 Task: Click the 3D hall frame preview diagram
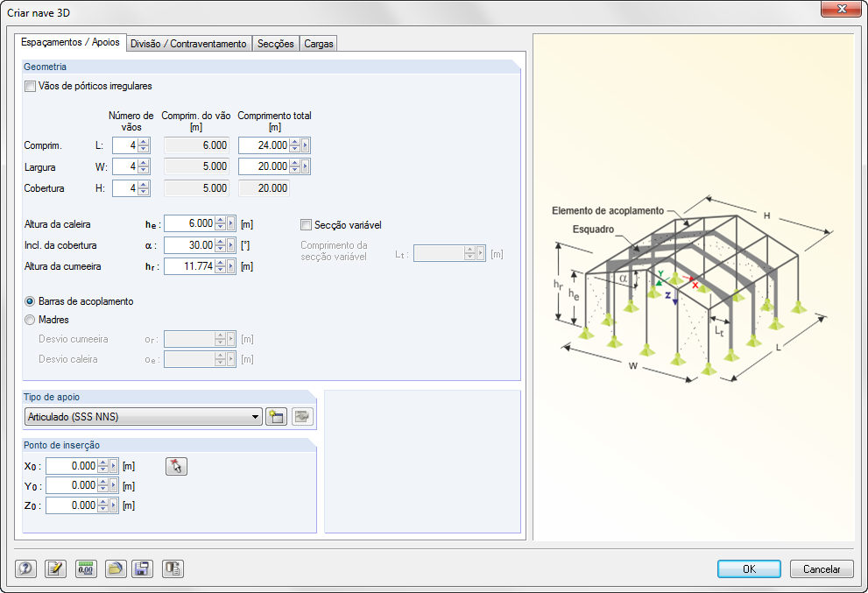693,288
